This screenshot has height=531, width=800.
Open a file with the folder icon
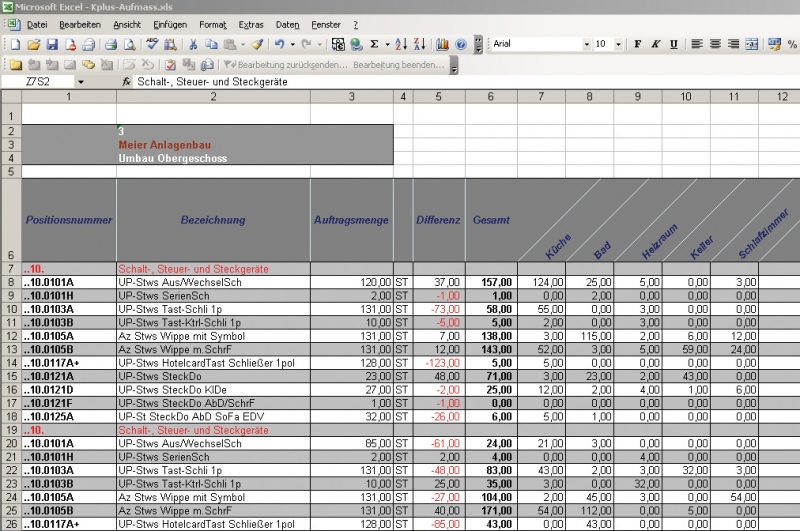[x=34, y=45]
